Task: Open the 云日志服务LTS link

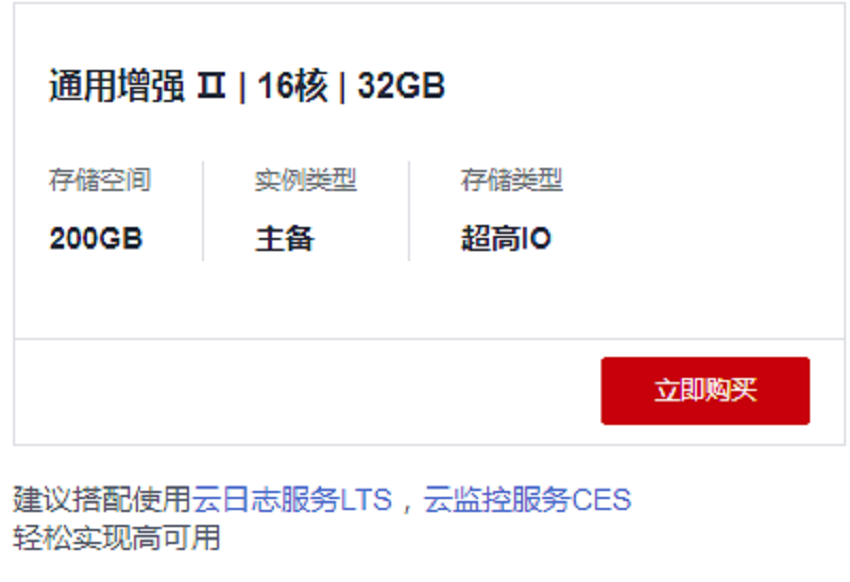Action: click(x=292, y=499)
